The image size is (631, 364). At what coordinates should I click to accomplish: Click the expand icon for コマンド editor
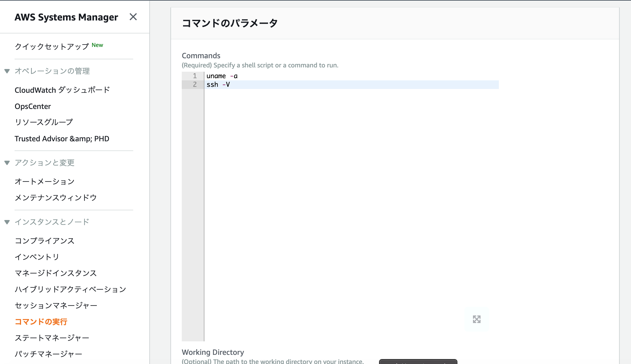click(x=477, y=319)
